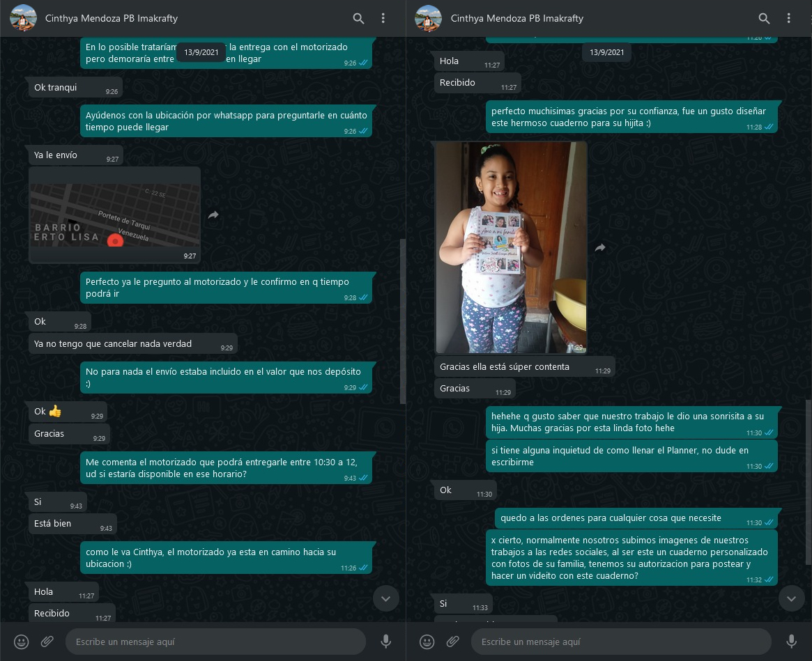Click attach paperclip icon in right chat

[452, 641]
